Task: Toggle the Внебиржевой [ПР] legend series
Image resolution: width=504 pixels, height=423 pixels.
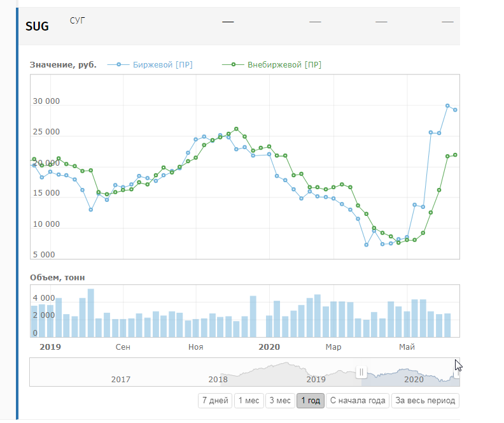Action: point(284,64)
